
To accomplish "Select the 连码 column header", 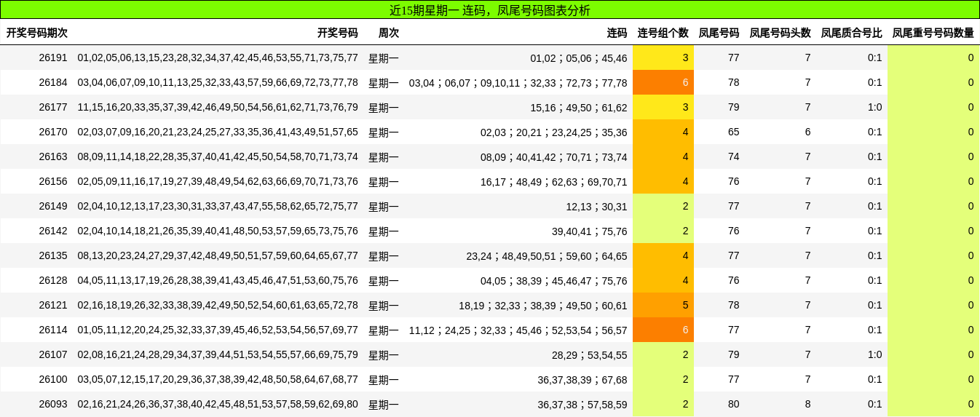I will [617, 33].
